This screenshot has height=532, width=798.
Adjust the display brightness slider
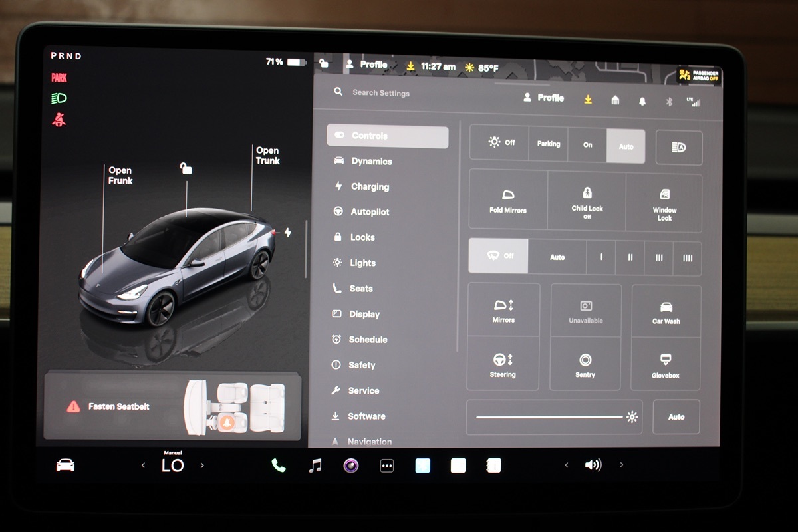point(549,417)
